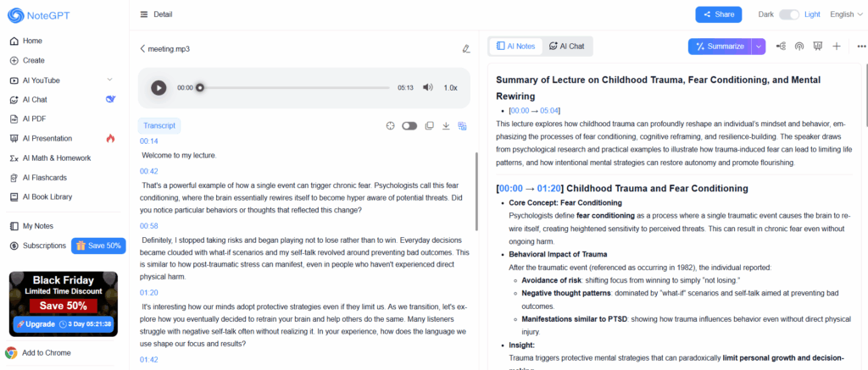Download the transcript
This screenshot has width=868, height=370.
point(446,126)
